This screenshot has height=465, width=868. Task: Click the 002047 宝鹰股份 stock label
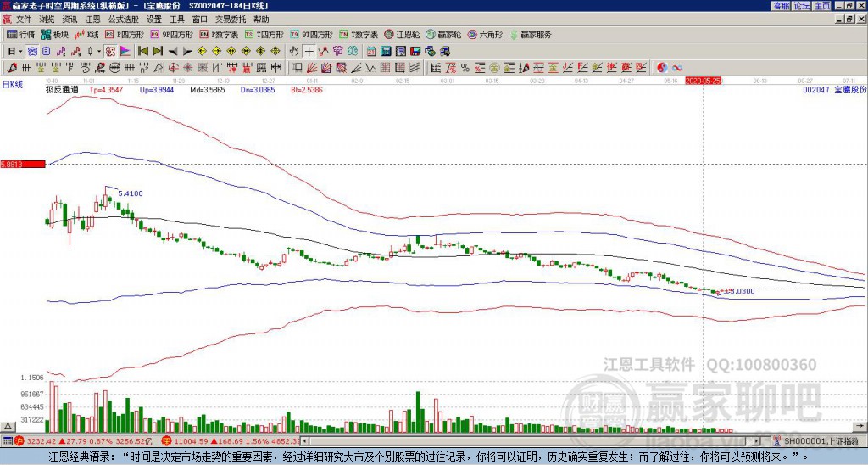[834, 89]
